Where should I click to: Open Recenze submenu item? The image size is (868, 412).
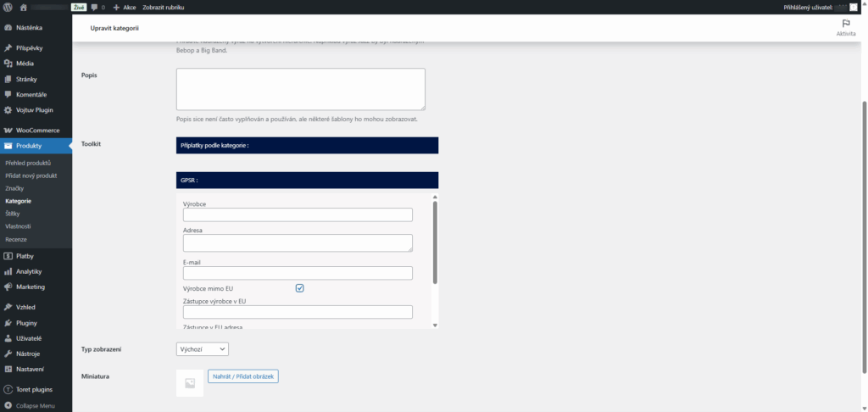click(16, 239)
